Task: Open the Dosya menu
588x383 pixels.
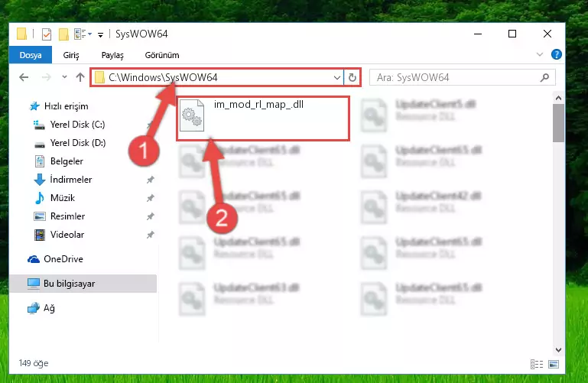Action: 31,55
